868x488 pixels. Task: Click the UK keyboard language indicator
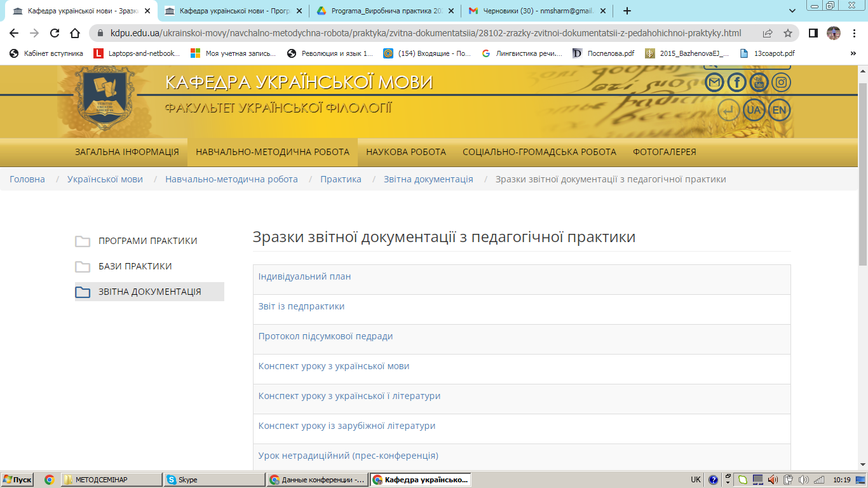coord(696,480)
